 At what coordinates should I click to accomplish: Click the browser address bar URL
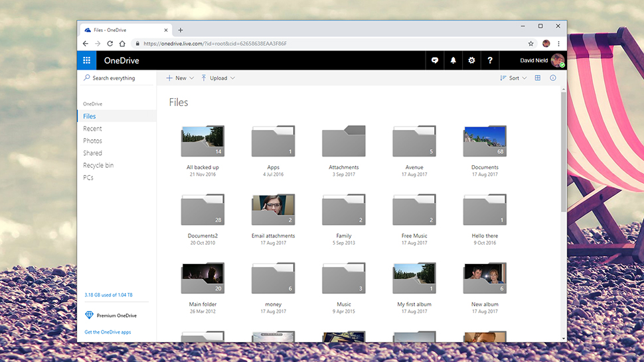[215, 44]
